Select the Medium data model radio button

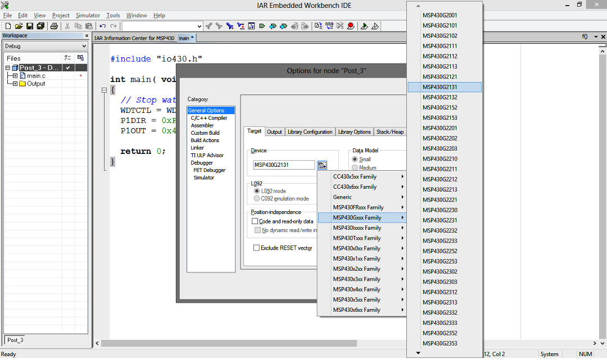pyautogui.click(x=355, y=168)
